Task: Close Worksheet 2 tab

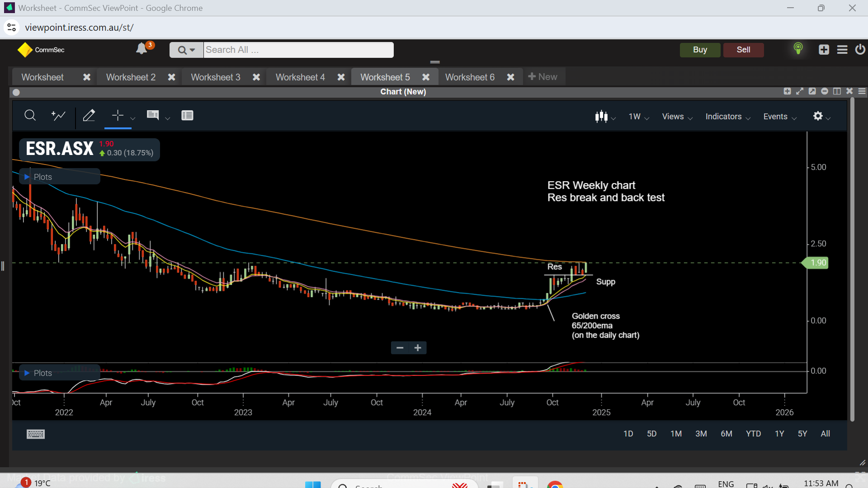Action: coord(172,77)
